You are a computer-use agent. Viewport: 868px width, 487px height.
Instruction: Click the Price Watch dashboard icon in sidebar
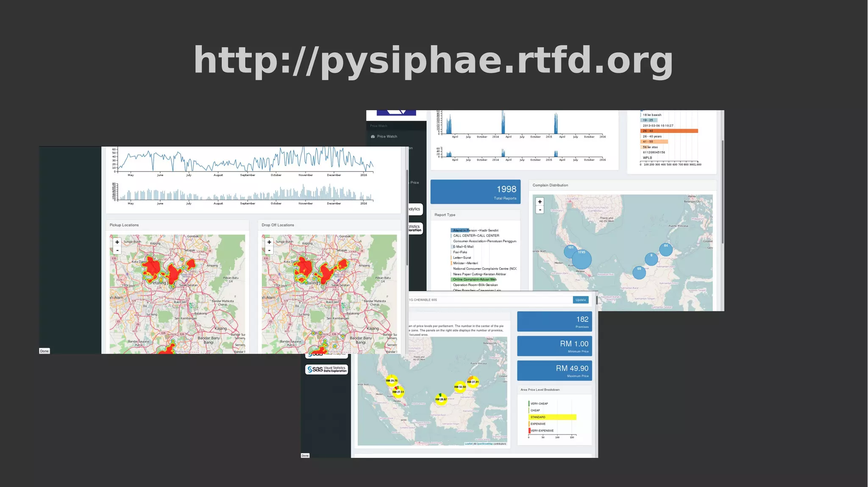(373, 136)
